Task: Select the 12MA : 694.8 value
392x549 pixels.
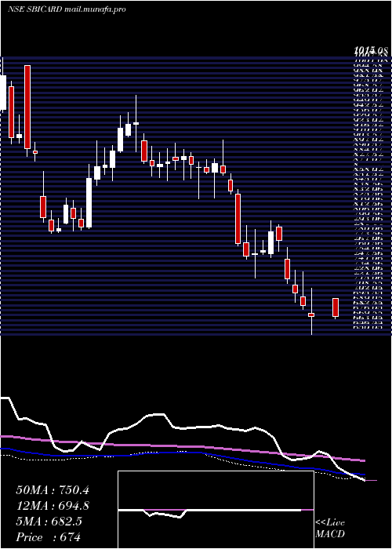Action: (x=53, y=506)
